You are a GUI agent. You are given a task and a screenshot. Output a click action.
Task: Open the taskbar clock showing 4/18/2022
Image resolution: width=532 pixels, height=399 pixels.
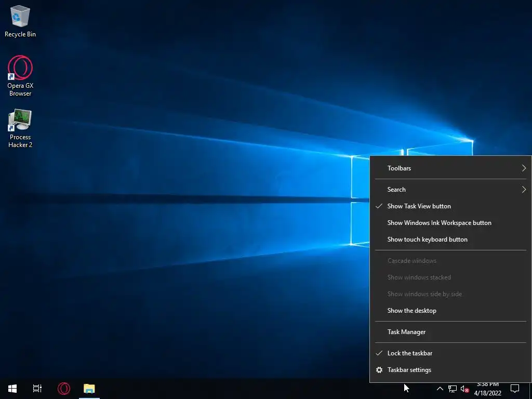[487, 389]
